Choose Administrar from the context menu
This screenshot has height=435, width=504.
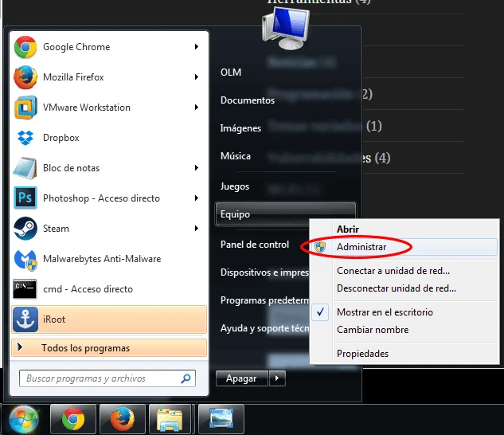(404, 247)
